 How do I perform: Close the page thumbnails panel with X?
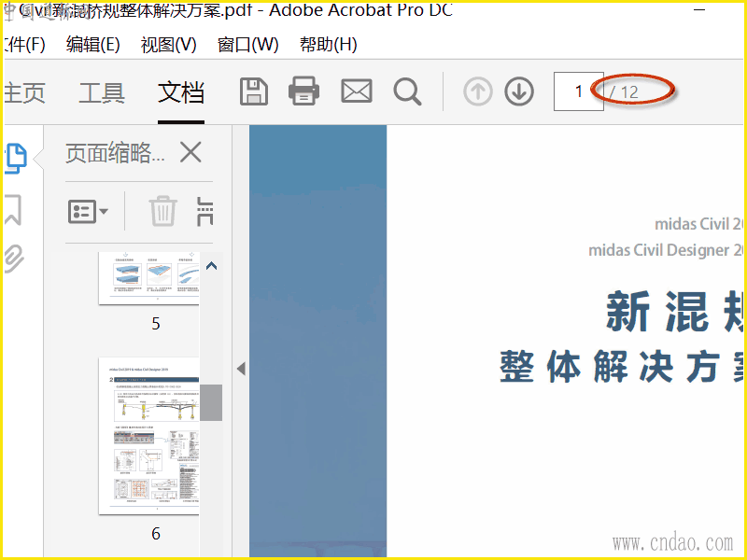click(190, 152)
